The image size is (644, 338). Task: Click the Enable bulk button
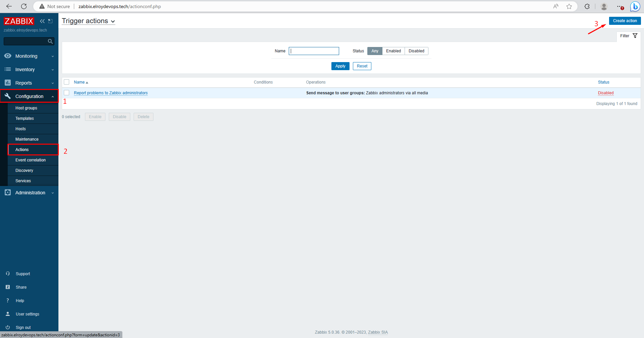pyautogui.click(x=95, y=117)
